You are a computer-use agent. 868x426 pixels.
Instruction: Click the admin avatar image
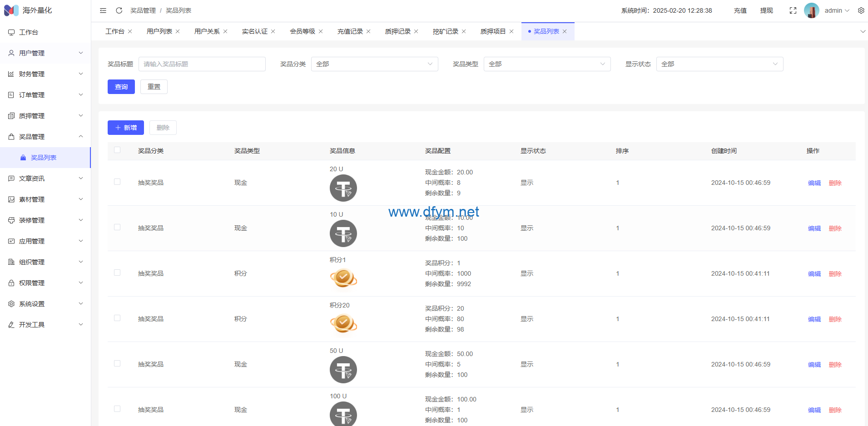tap(812, 10)
